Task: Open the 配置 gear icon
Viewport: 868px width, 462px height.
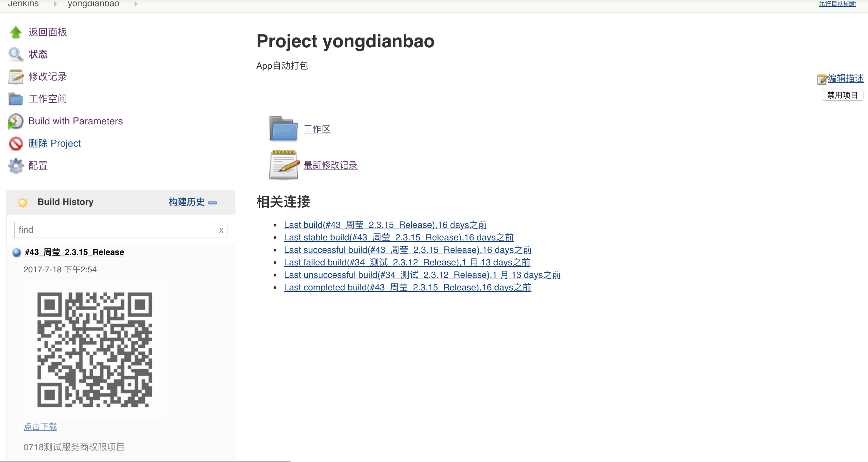Action: tap(16, 166)
